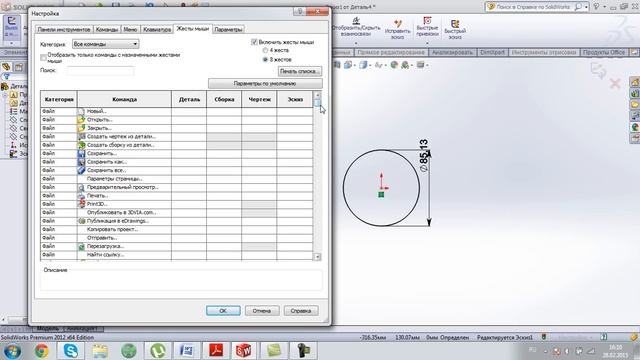Switch to the Меню tab
Screen dimensions: 640x360
(130, 29)
